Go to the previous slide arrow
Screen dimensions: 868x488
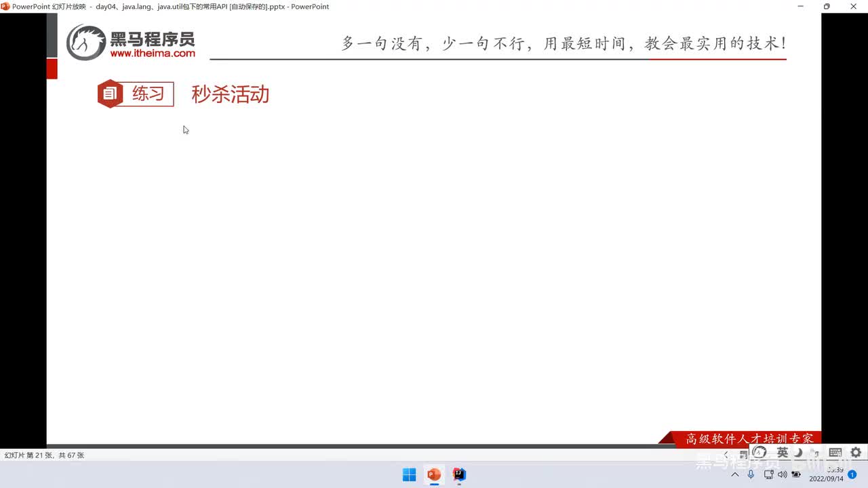726,454
